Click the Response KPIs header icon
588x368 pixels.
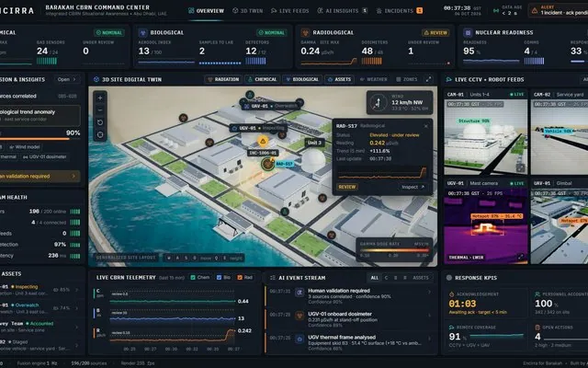click(449, 278)
